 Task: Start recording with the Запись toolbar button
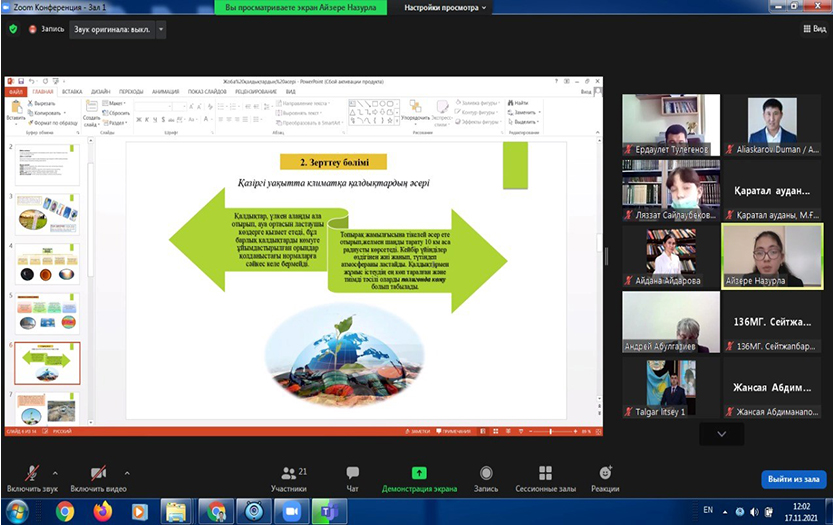(485, 478)
